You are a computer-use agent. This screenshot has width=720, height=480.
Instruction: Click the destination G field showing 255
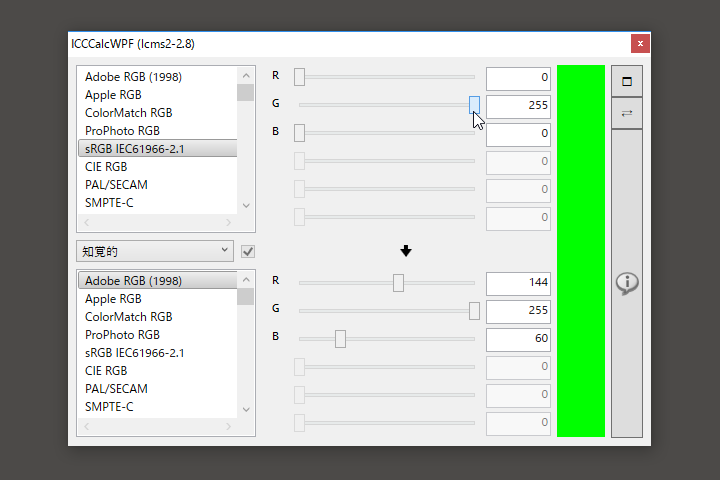tap(518, 311)
